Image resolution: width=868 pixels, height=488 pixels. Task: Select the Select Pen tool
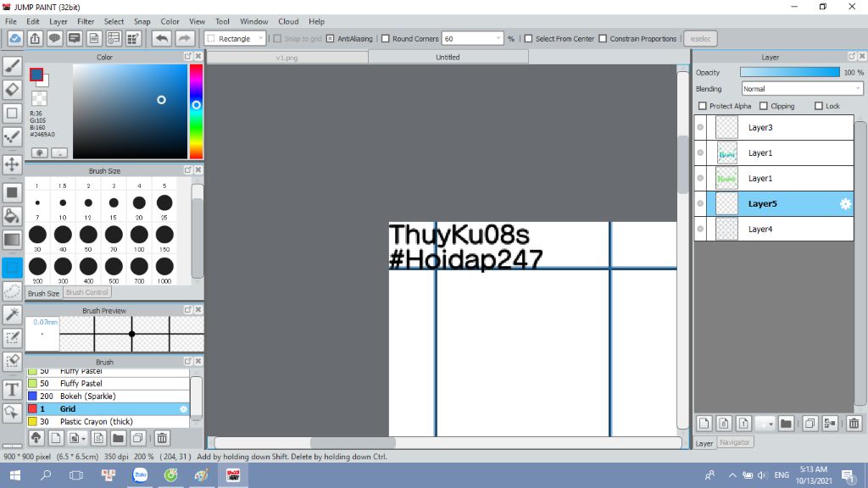(12, 337)
